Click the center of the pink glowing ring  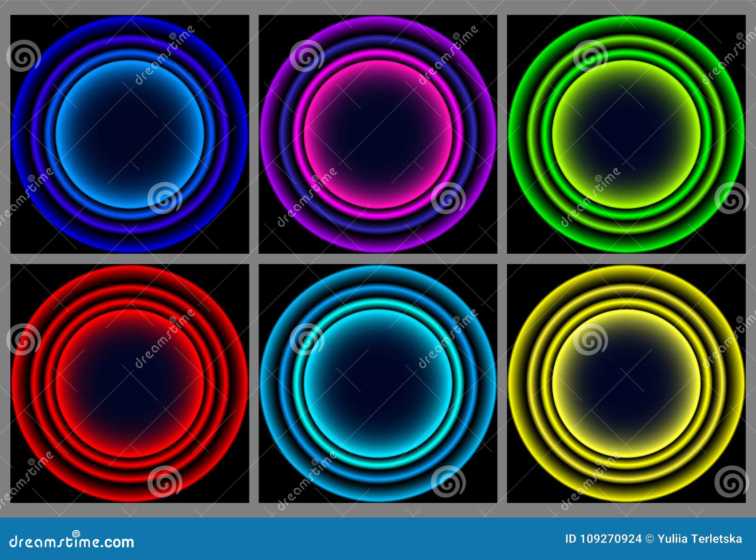(378, 135)
